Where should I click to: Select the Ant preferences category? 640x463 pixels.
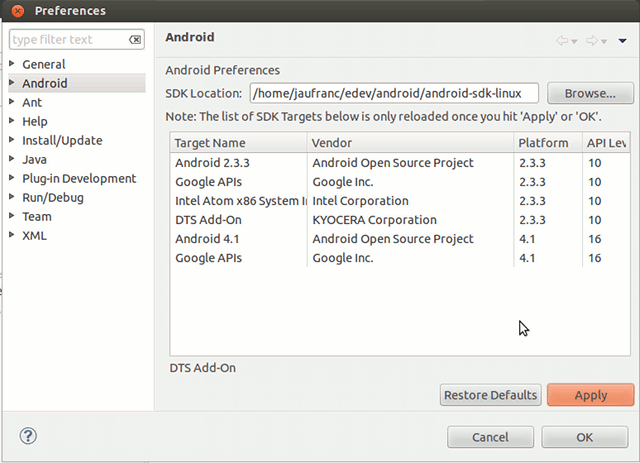[32, 102]
